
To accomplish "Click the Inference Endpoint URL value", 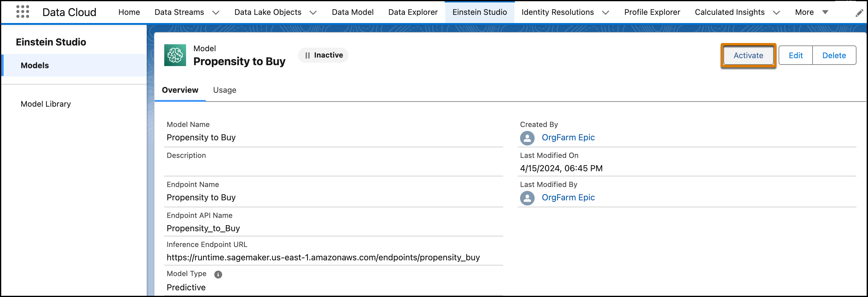I will coord(323,258).
